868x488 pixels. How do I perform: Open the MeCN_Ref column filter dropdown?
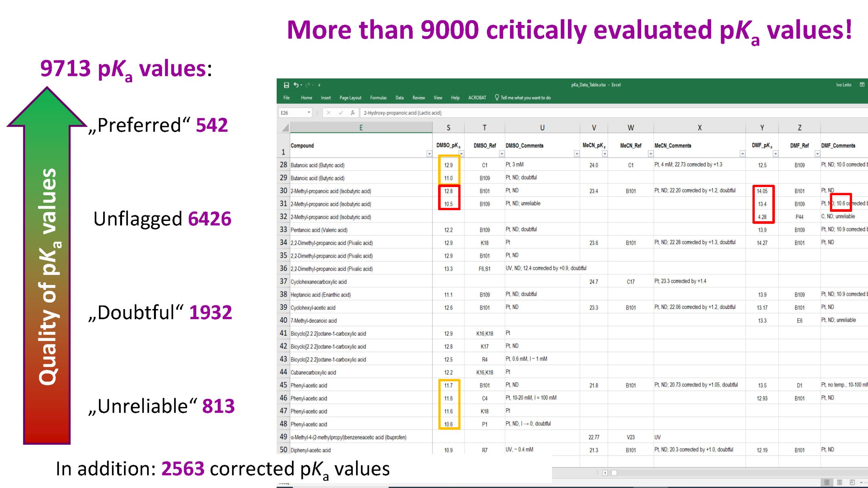point(650,154)
